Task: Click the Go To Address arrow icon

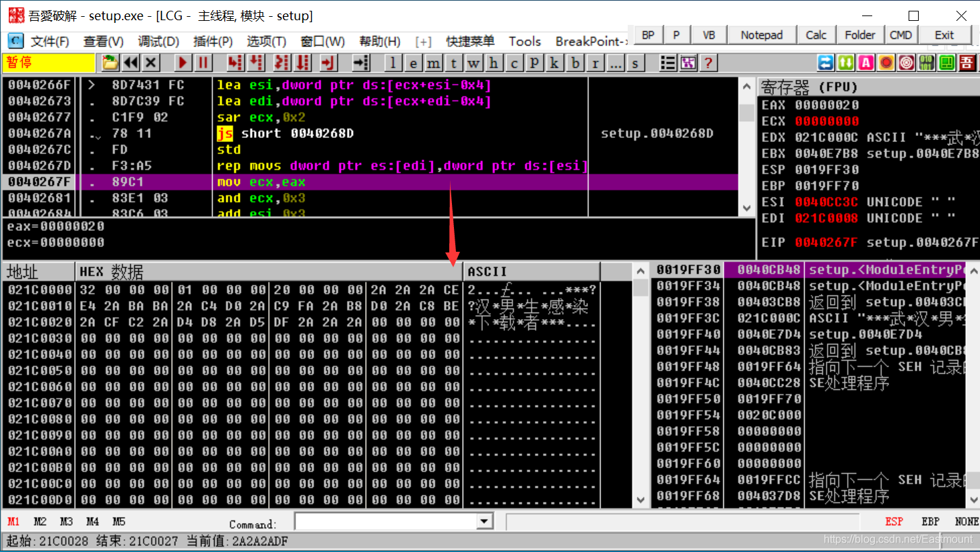Action: click(361, 63)
